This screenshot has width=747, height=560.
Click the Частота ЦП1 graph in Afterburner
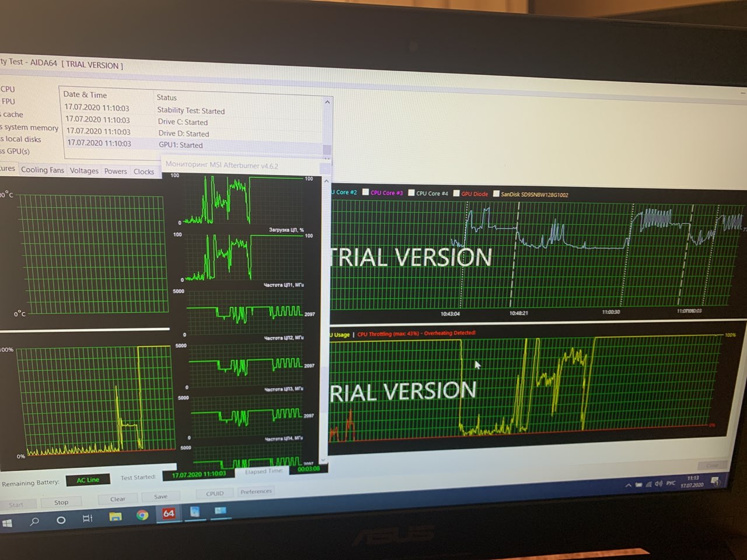pos(245,313)
